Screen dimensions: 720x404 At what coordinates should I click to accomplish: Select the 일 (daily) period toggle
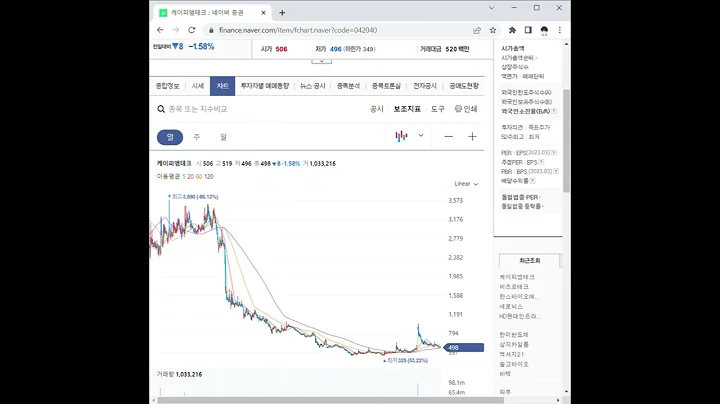click(x=170, y=137)
